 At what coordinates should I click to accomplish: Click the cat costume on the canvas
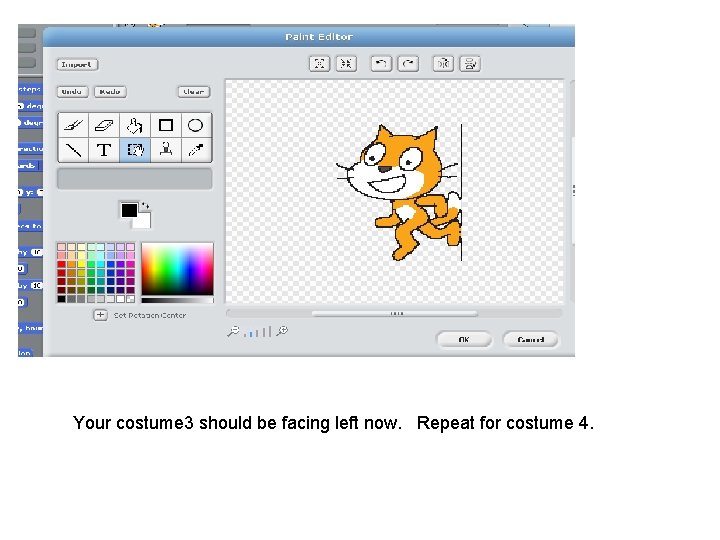(x=399, y=193)
